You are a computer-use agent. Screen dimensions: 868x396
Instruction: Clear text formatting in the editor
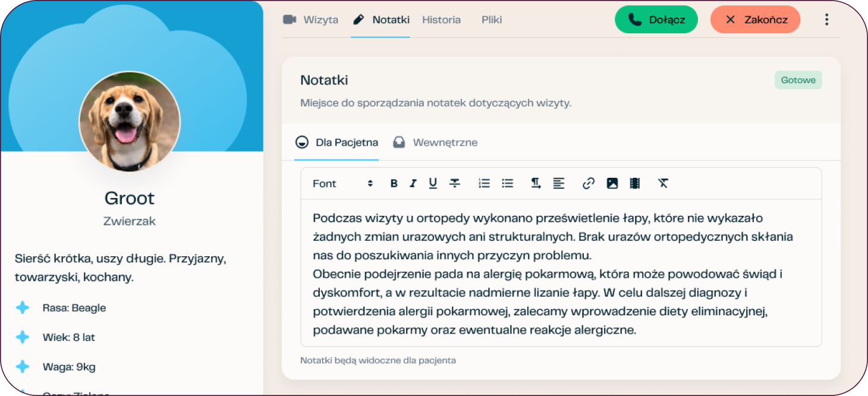663,184
